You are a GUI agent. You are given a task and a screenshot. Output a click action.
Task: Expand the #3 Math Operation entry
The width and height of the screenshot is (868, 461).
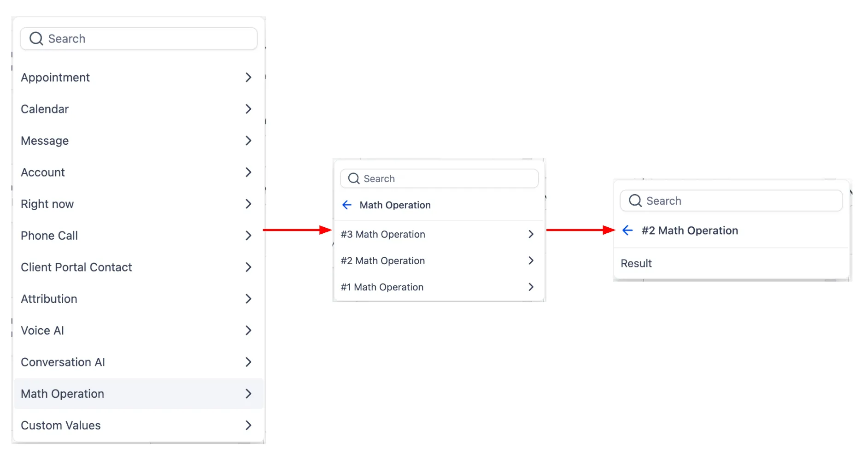pyautogui.click(x=531, y=234)
